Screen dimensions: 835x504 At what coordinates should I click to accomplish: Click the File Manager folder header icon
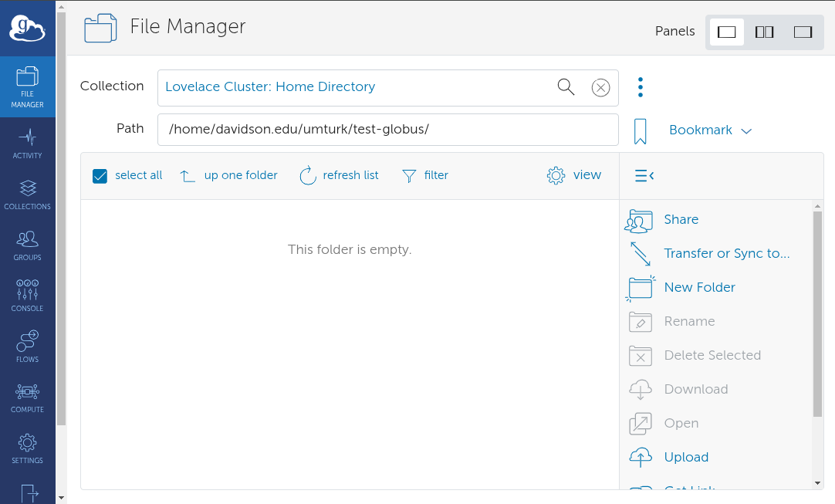pos(100,29)
